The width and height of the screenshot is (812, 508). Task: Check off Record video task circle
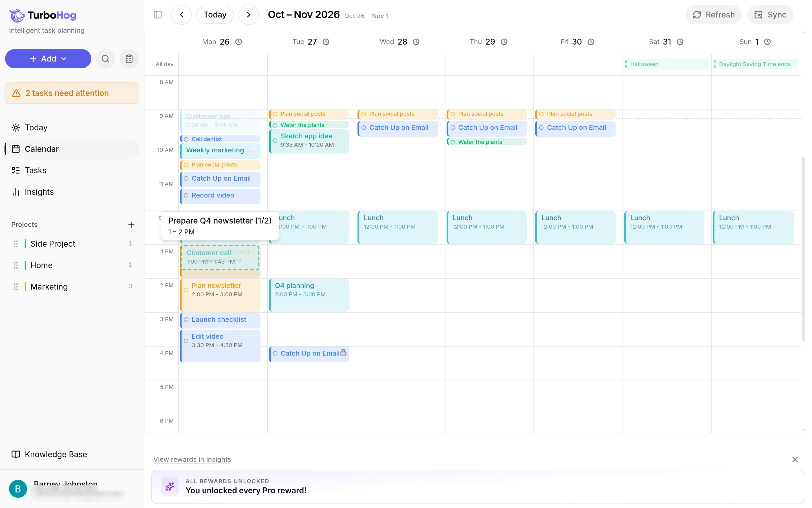pos(186,195)
